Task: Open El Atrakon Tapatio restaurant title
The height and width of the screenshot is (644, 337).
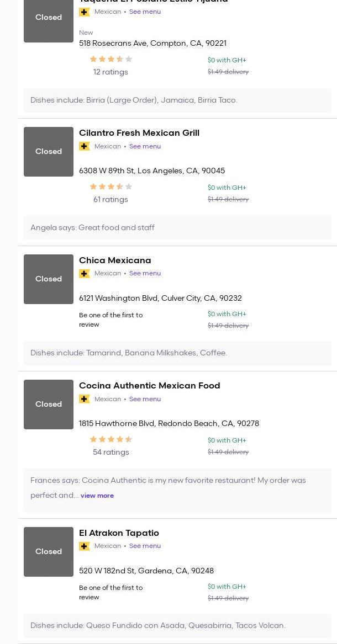Action: click(119, 533)
